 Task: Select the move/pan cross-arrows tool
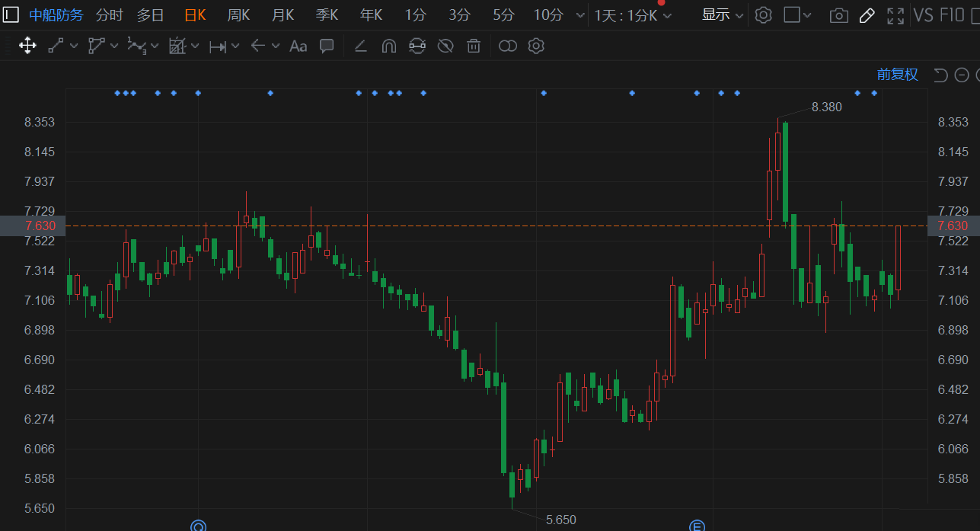(x=27, y=46)
